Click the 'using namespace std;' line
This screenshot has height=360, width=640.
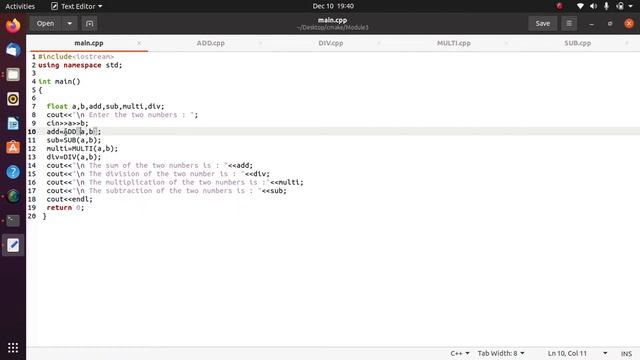click(x=80, y=65)
